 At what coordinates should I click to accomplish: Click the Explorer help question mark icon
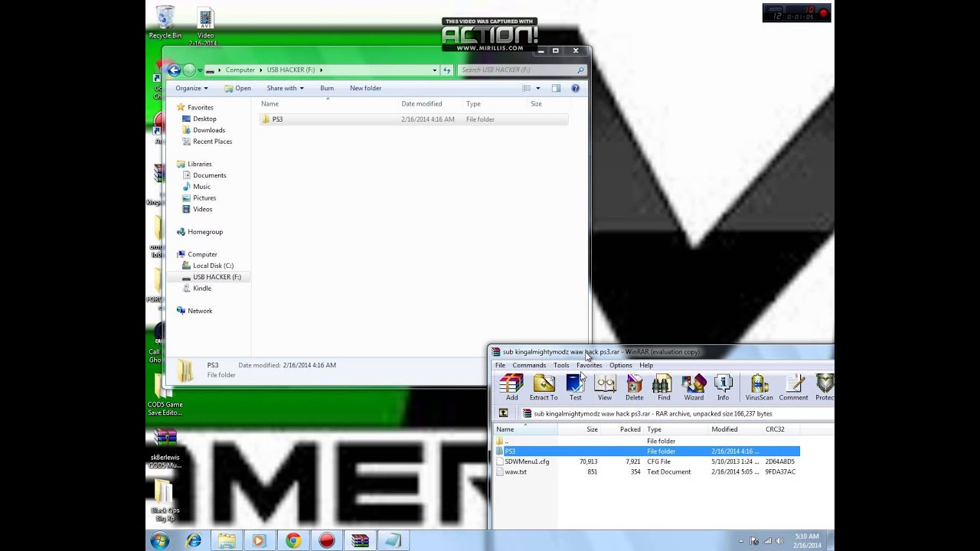coord(575,88)
